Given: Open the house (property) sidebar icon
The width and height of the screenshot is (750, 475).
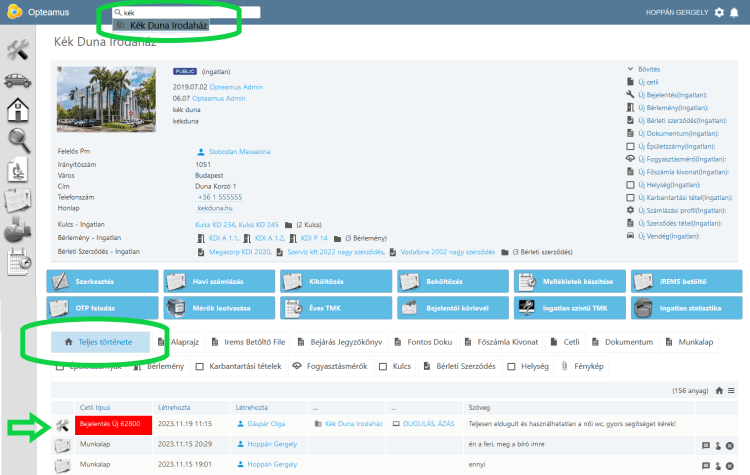Looking at the screenshot, I should tap(18, 110).
